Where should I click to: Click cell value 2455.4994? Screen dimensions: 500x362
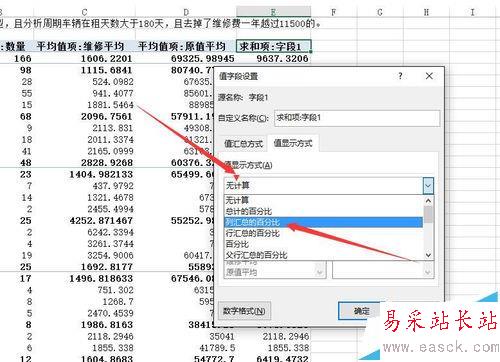coord(110,209)
